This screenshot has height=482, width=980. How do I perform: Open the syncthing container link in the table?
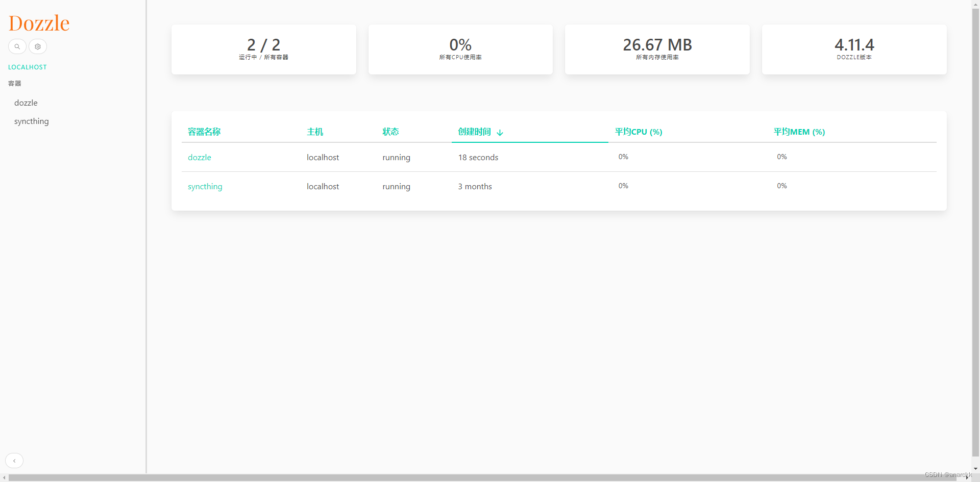pos(205,186)
